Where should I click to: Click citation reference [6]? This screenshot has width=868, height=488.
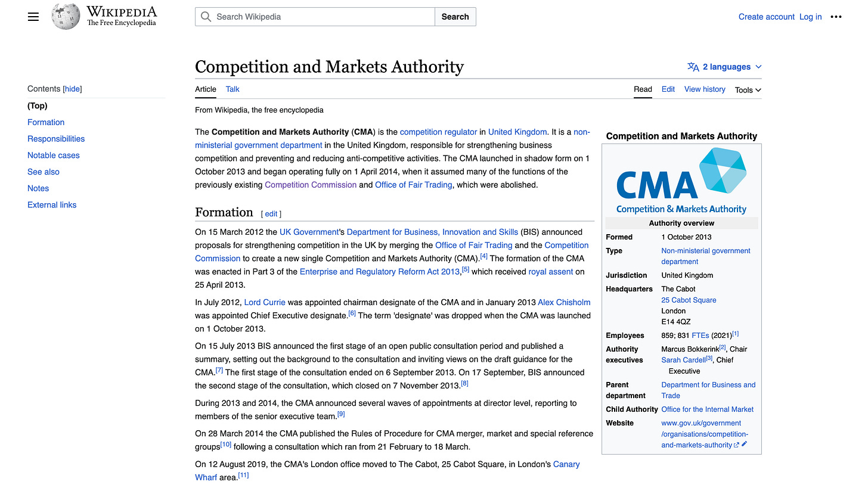[352, 313]
